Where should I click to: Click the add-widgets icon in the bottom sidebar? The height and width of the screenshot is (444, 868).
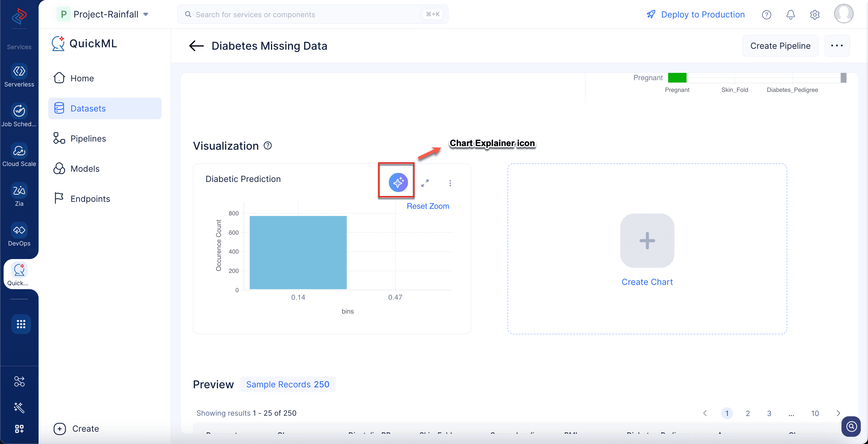click(19, 429)
